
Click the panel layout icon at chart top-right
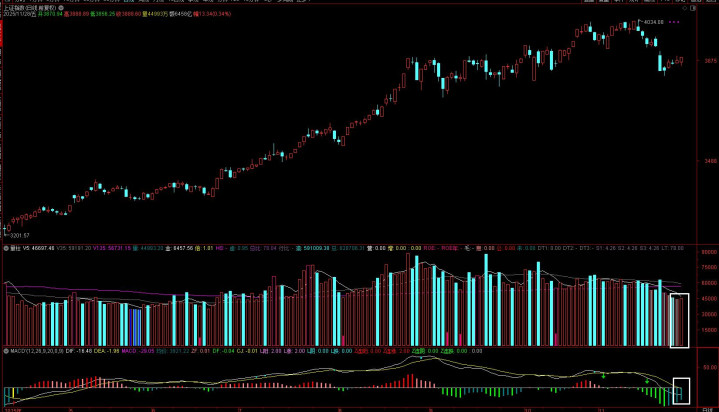tap(693, 8)
